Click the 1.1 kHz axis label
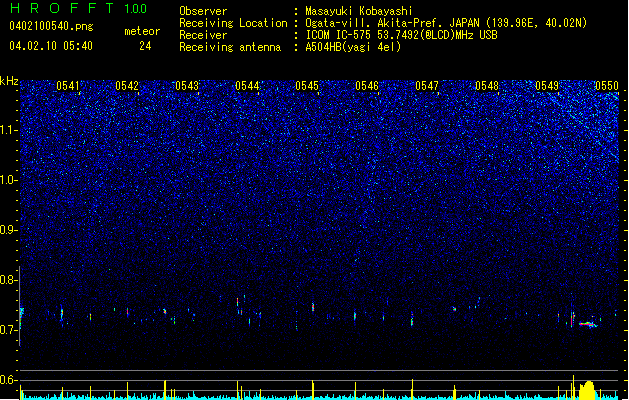Screen dimensions: 629x400 click(9, 131)
